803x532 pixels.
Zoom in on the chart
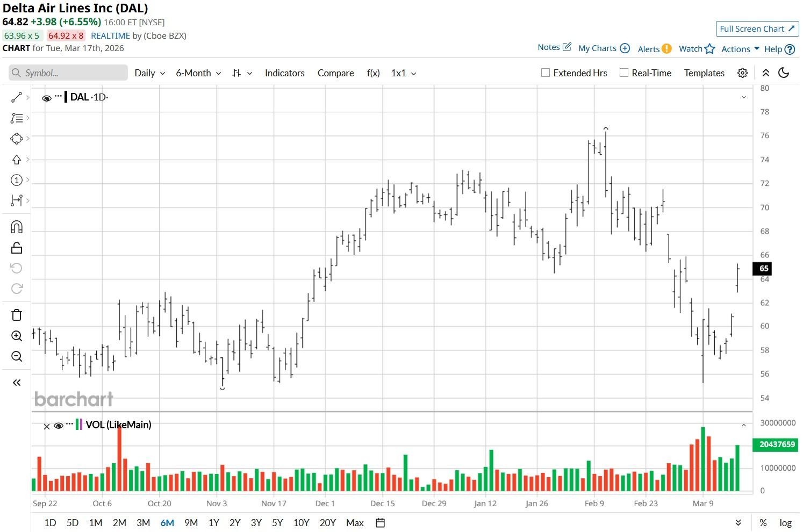click(x=17, y=336)
